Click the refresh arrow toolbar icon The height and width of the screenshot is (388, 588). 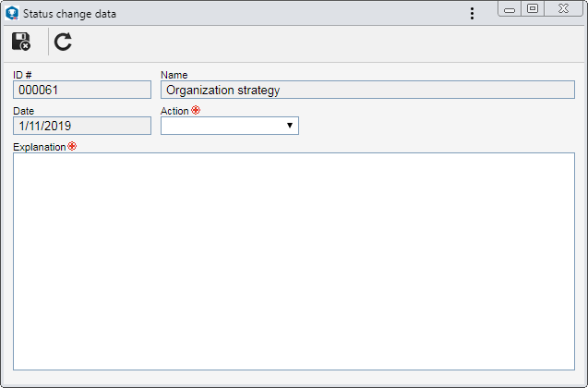[x=63, y=42]
